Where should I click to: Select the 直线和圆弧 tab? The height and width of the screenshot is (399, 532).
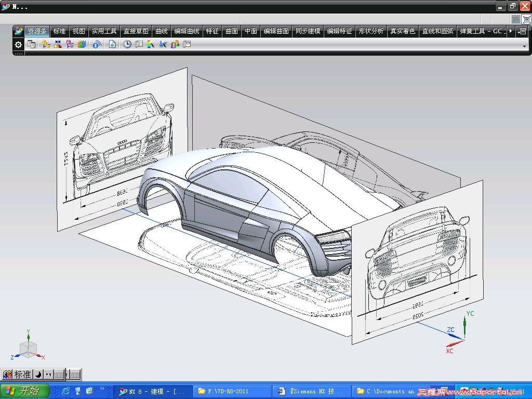[x=437, y=31]
